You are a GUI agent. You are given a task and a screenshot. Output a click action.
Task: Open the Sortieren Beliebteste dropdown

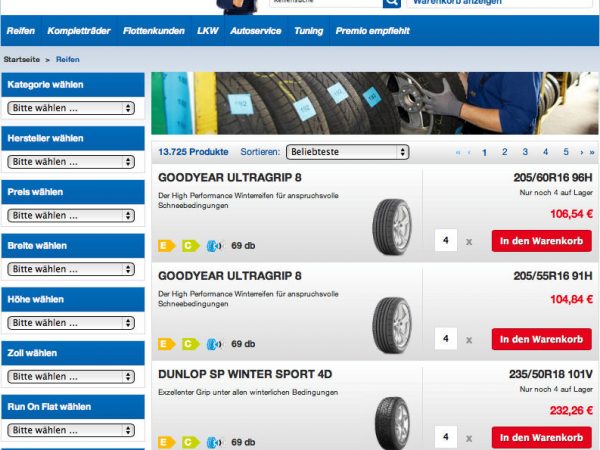point(347,152)
